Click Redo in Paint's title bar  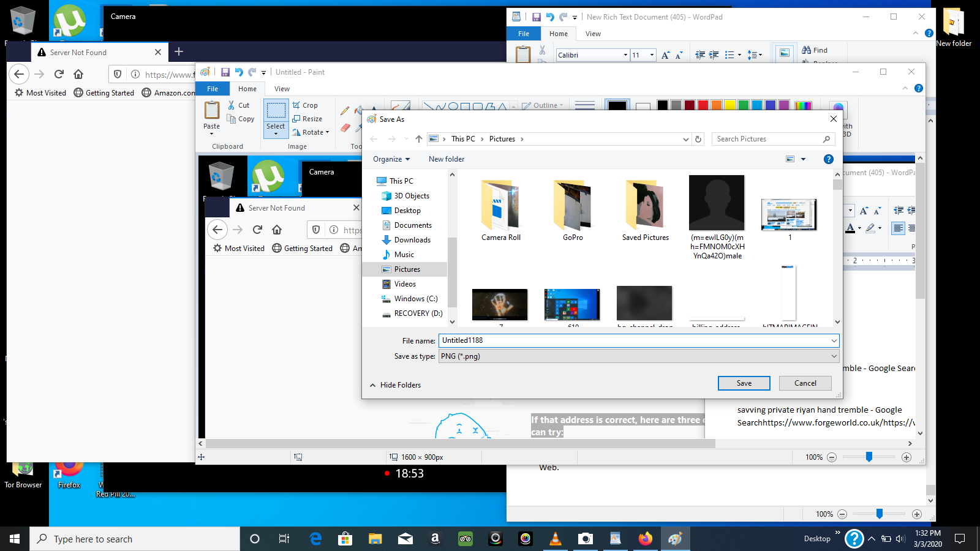pyautogui.click(x=252, y=72)
